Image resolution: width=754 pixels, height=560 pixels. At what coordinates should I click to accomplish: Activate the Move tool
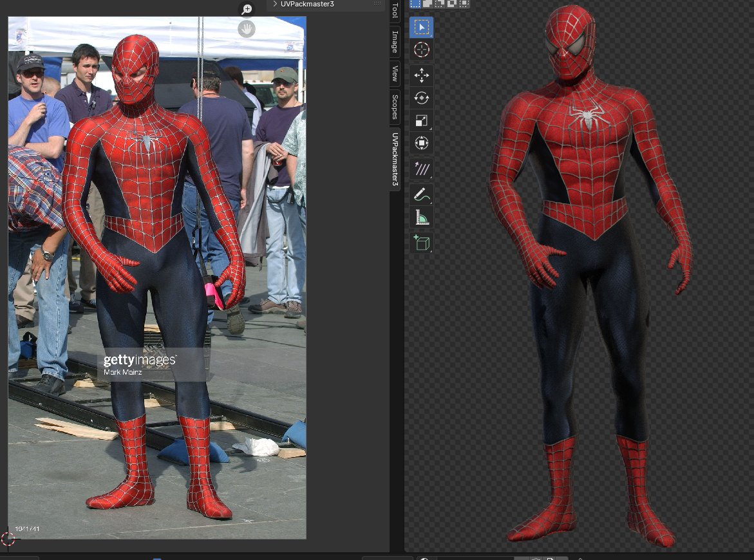pyautogui.click(x=422, y=75)
